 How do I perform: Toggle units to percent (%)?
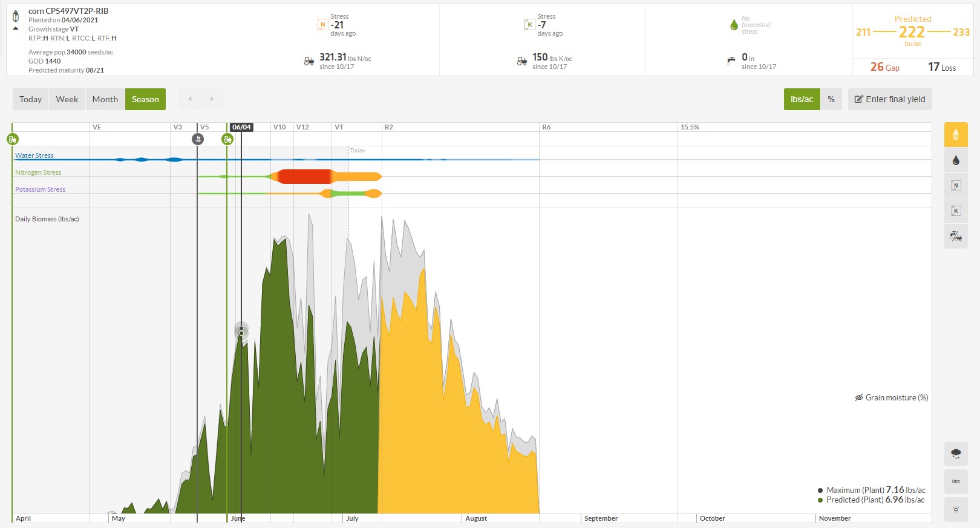(x=831, y=99)
